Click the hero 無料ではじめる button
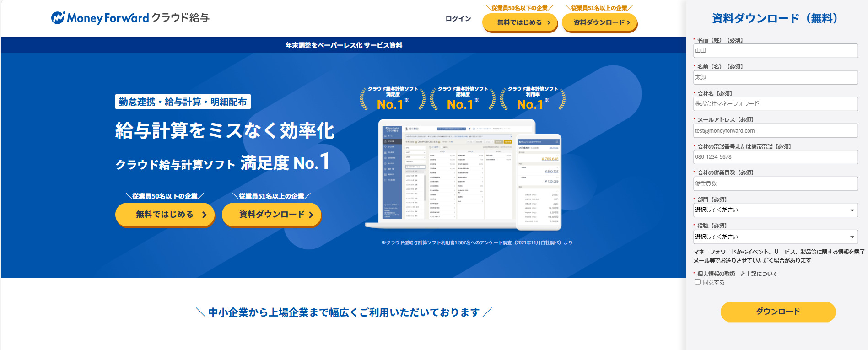Screen dimensions: 868x350 165,215
